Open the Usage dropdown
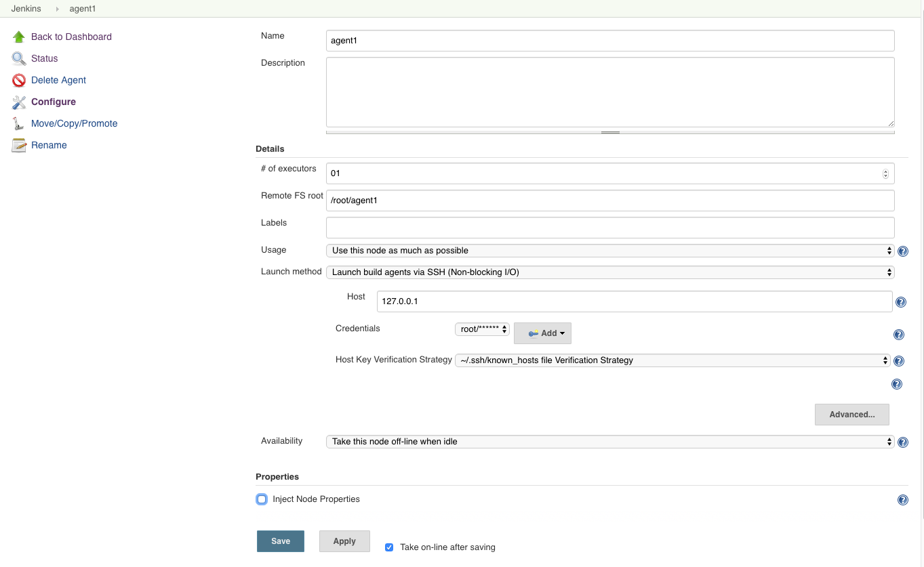Image resolution: width=924 pixels, height=567 pixels. tap(610, 251)
